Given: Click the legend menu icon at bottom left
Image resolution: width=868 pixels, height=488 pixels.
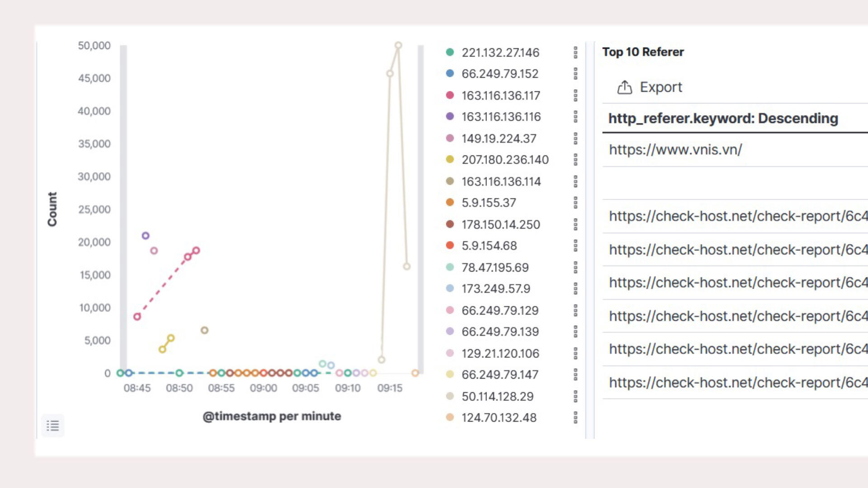Looking at the screenshot, I should click(52, 426).
